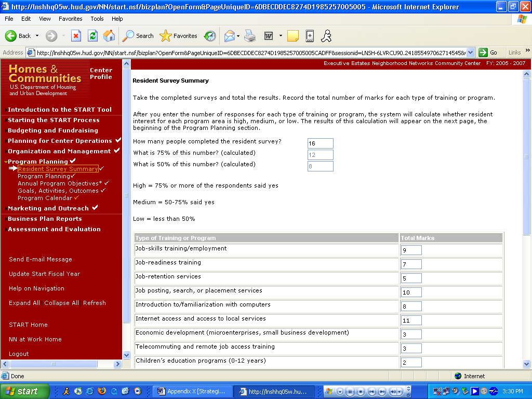Click the media player previous track button
Screen dimensions: 532x399
coord(372,391)
